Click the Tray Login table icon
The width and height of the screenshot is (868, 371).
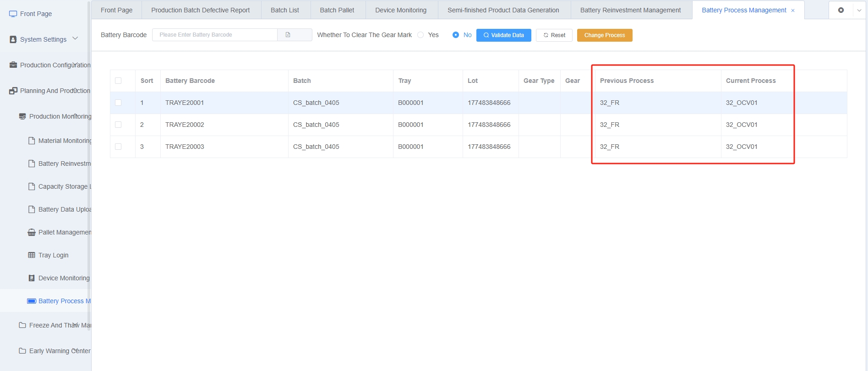tap(32, 255)
